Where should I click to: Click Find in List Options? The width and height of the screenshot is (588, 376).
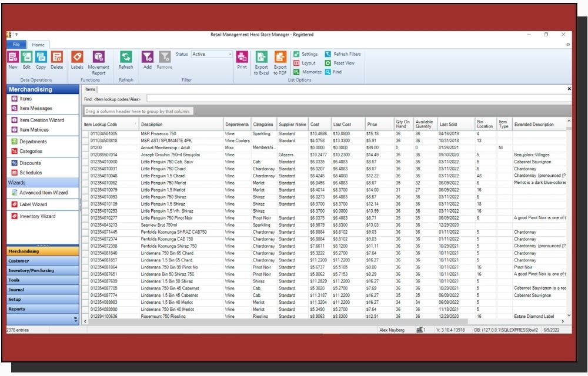(333, 72)
